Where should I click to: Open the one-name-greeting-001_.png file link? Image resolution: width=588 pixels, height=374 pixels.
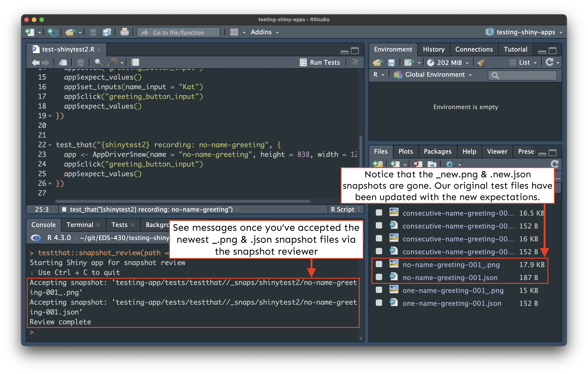coord(453,290)
